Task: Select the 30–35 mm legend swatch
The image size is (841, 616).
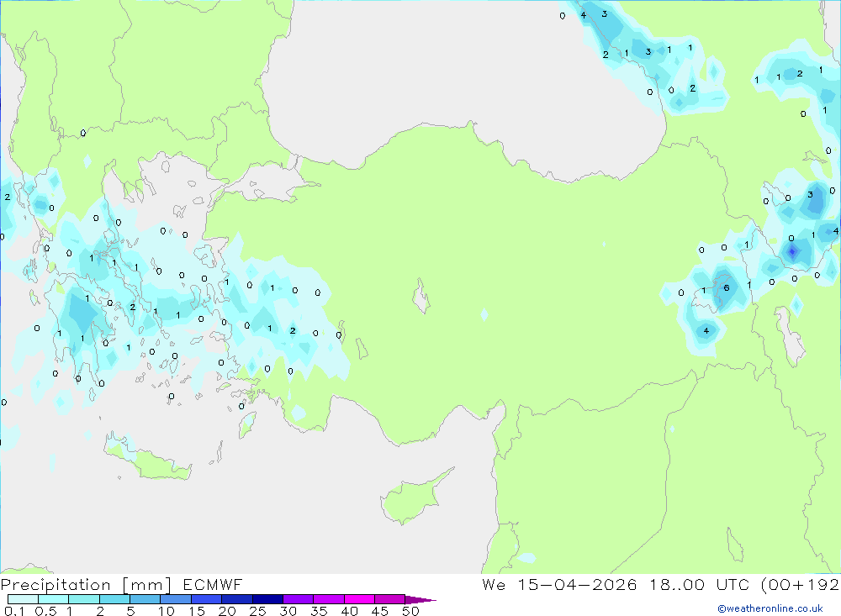Action: (x=299, y=599)
